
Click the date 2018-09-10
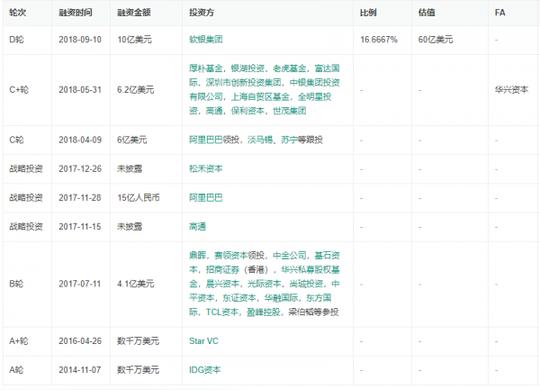tap(80, 39)
